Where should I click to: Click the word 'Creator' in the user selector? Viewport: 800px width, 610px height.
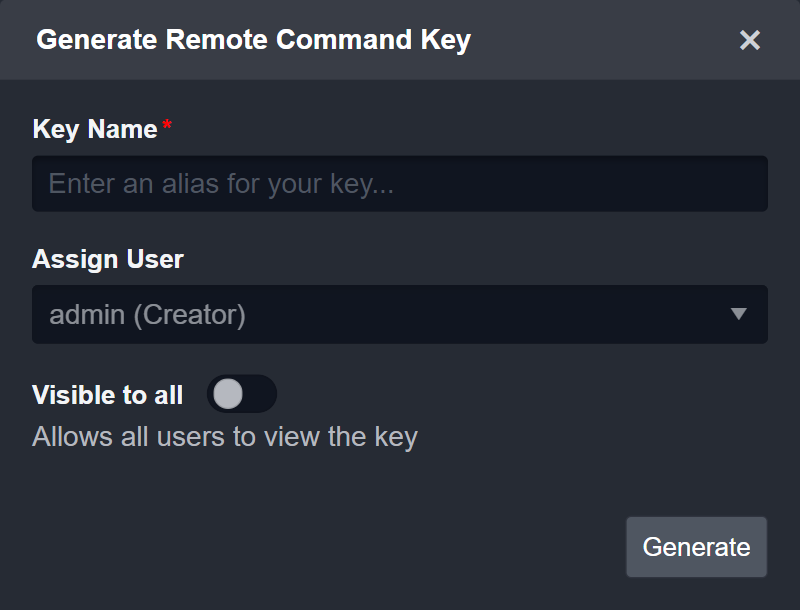point(189,314)
